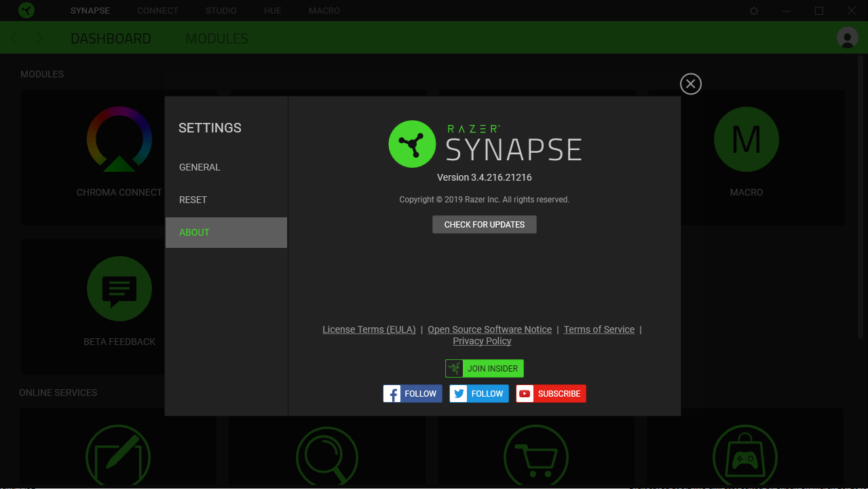Click CHECK FOR UPDATES button
Image resolution: width=868 pixels, height=489 pixels.
point(485,224)
